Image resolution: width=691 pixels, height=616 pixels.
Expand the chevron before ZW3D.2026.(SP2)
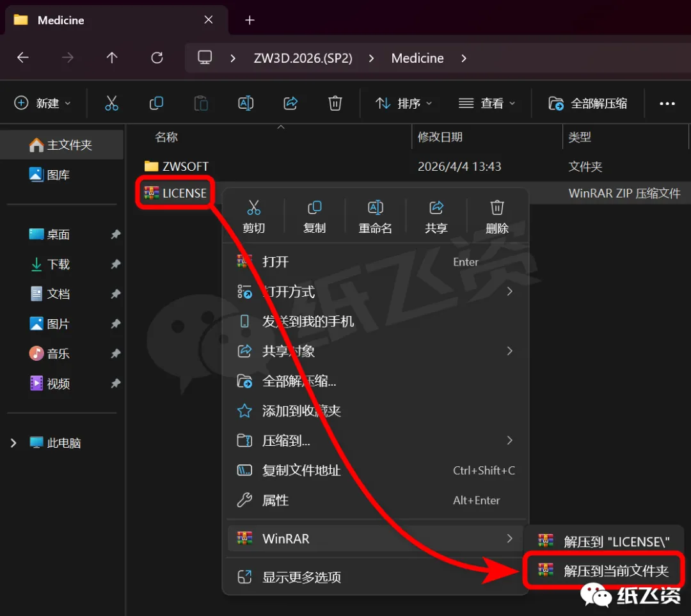click(233, 58)
